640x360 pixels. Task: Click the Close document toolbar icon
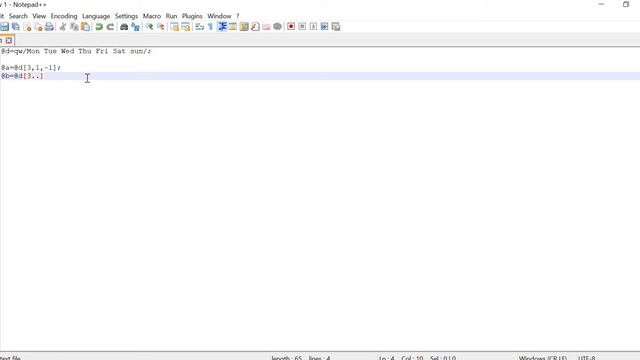27,27
